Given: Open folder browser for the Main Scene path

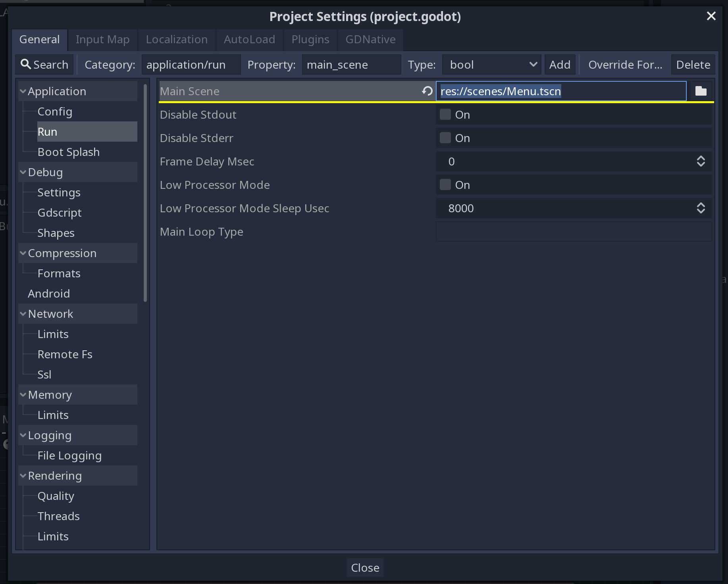Looking at the screenshot, I should 701,91.
